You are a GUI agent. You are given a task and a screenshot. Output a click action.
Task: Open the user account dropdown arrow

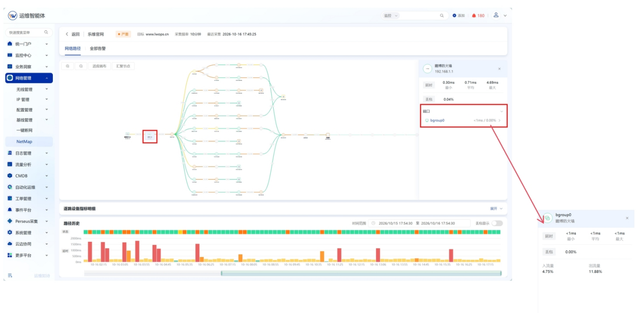click(x=505, y=16)
